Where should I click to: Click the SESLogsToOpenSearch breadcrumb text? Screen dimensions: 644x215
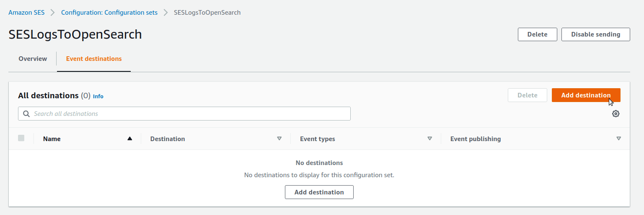point(207,13)
